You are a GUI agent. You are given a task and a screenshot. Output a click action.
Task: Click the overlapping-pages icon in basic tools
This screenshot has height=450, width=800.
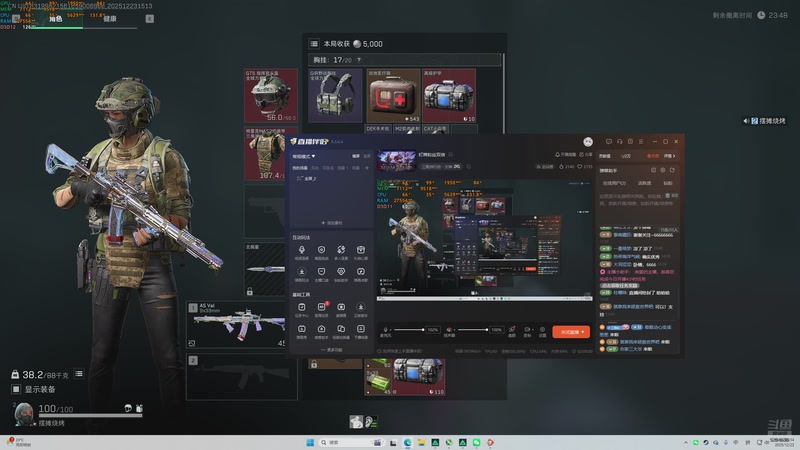pos(341,329)
